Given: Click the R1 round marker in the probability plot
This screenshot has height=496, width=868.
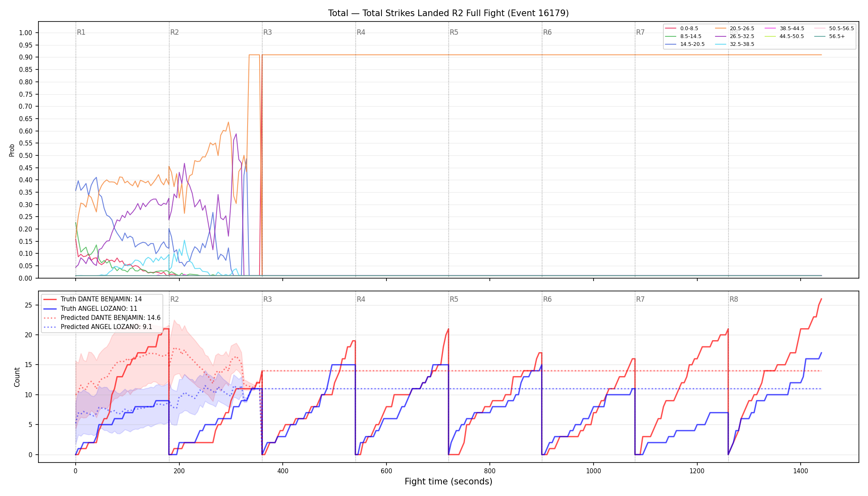Looking at the screenshot, I should 81,32.
